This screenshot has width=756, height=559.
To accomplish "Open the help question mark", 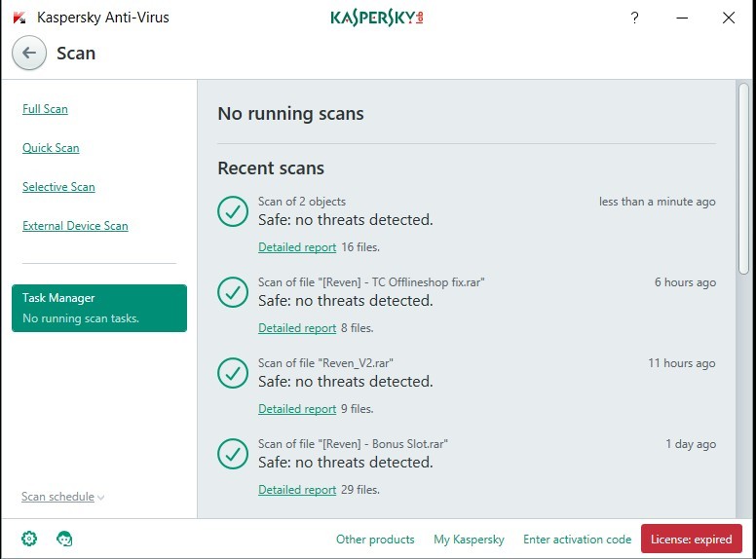I will click(634, 18).
